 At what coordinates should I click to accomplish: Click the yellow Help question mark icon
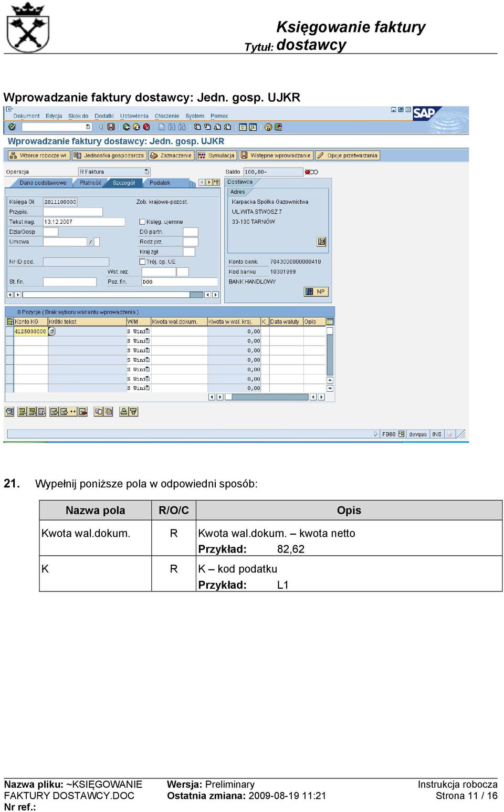pyautogui.click(x=268, y=127)
